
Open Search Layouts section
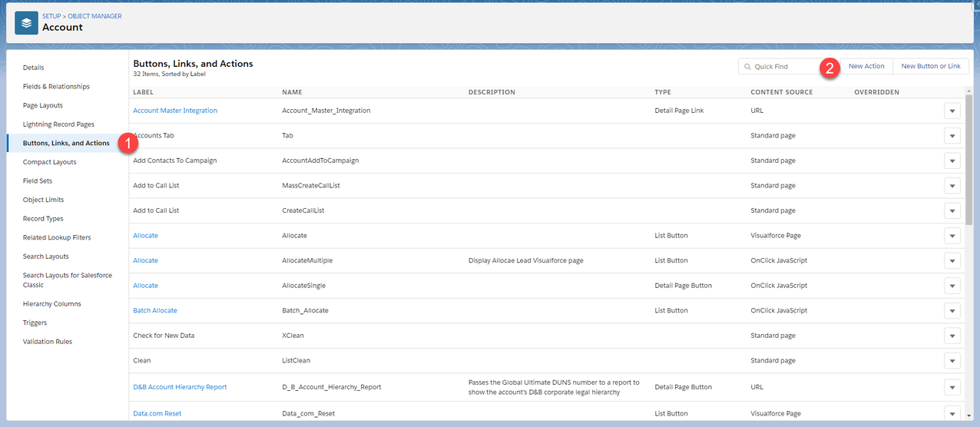pos(46,257)
